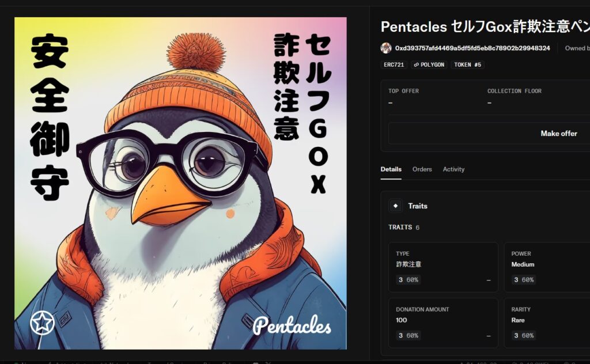Choose the RARITY Rare trait card
This screenshot has height=364, width=590.
547,323
